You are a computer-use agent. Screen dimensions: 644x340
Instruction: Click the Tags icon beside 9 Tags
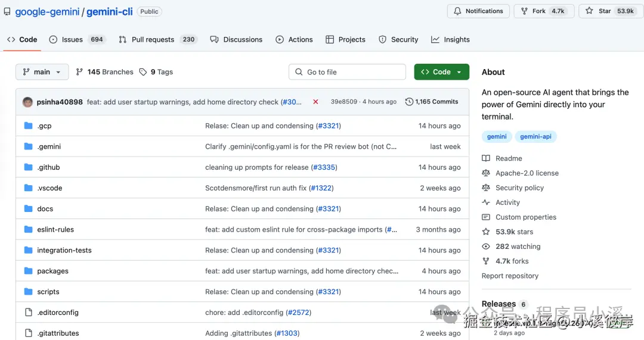coord(143,72)
